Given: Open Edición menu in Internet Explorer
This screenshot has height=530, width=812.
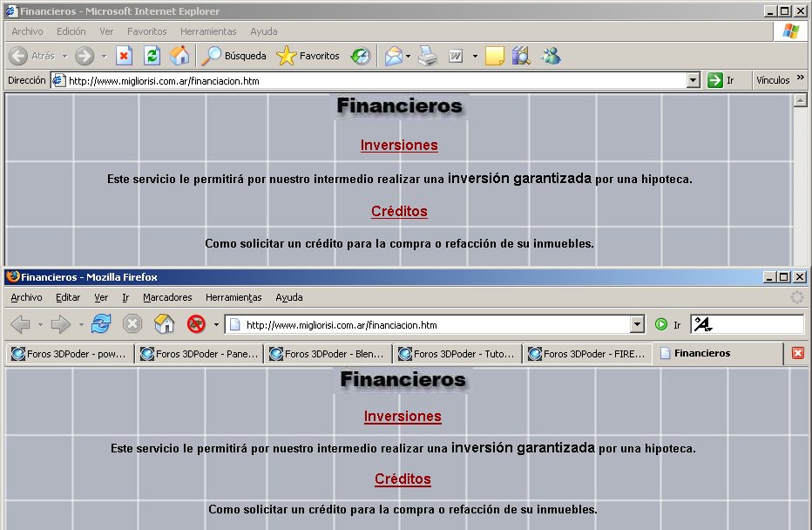Looking at the screenshot, I should [x=71, y=31].
